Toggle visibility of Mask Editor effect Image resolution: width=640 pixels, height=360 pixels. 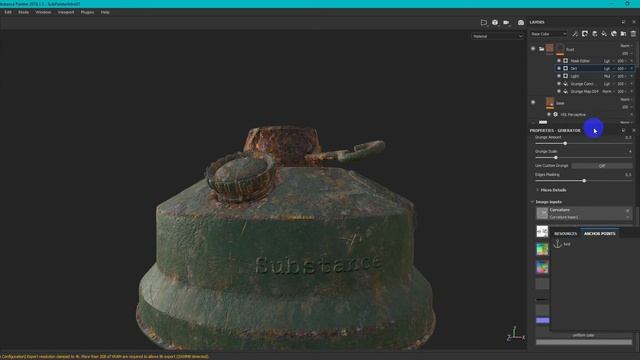(x=559, y=61)
